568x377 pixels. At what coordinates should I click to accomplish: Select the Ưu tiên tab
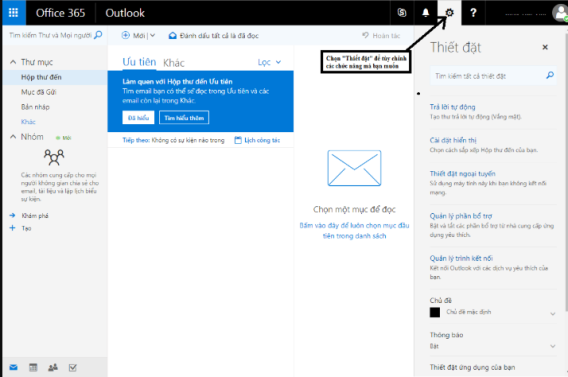point(139,62)
